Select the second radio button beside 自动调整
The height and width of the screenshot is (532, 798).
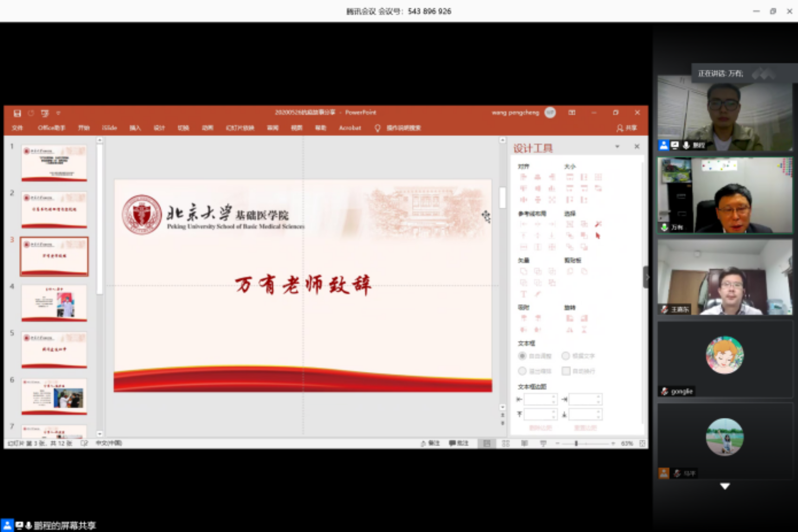coord(565,356)
